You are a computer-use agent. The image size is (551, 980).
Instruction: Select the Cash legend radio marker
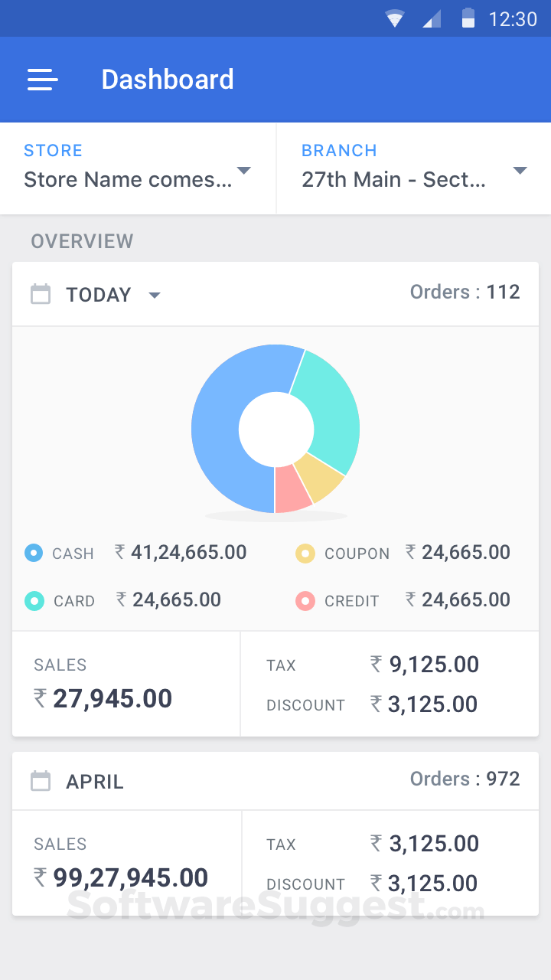[34, 553]
